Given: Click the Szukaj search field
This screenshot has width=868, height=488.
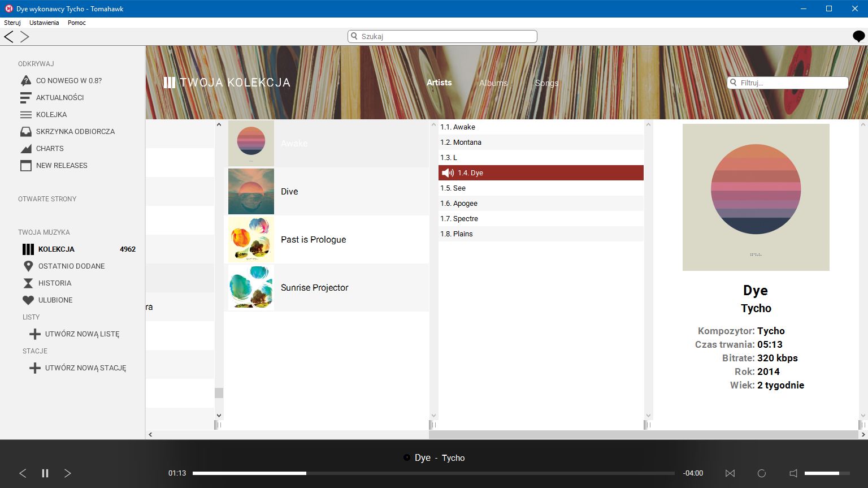Looking at the screenshot, I should pyautogui.click(x=442, y=36).
